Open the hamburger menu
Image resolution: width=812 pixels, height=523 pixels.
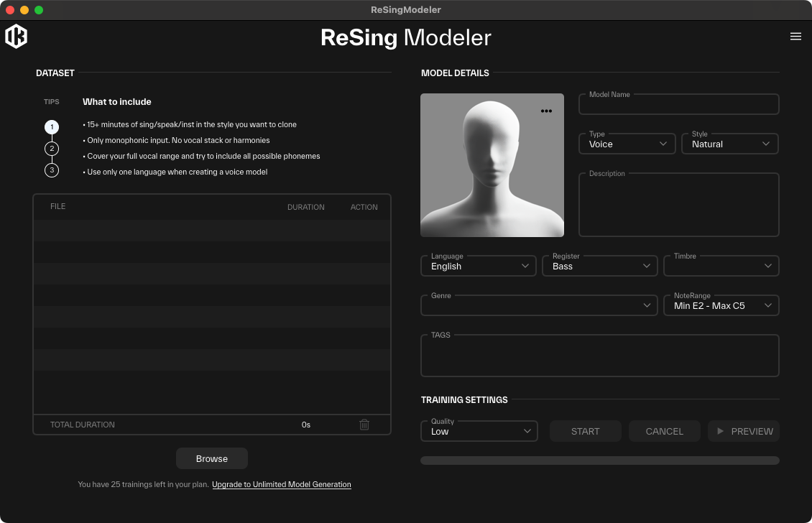(795, 37)
